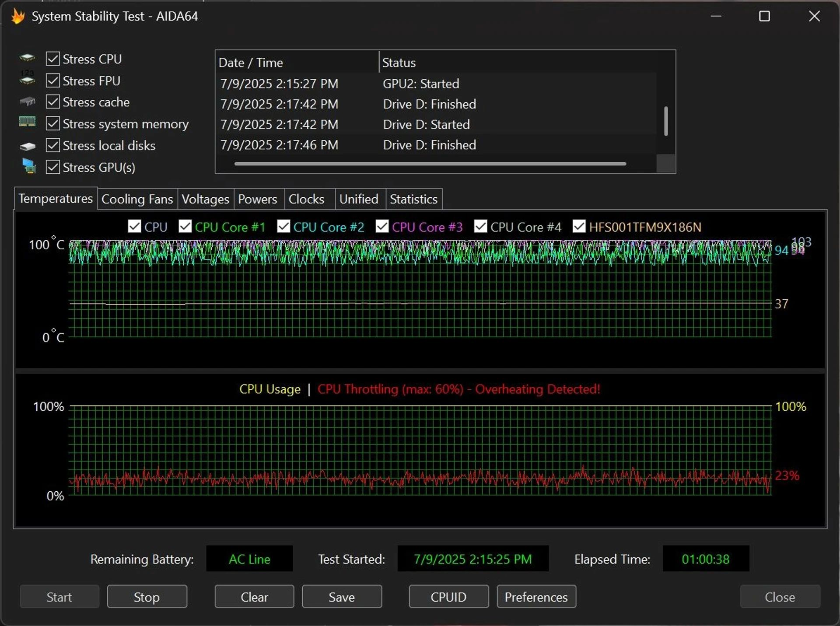Hide the CPU temperature graph line
Screen dimensions: 840x626
point(134,227)
